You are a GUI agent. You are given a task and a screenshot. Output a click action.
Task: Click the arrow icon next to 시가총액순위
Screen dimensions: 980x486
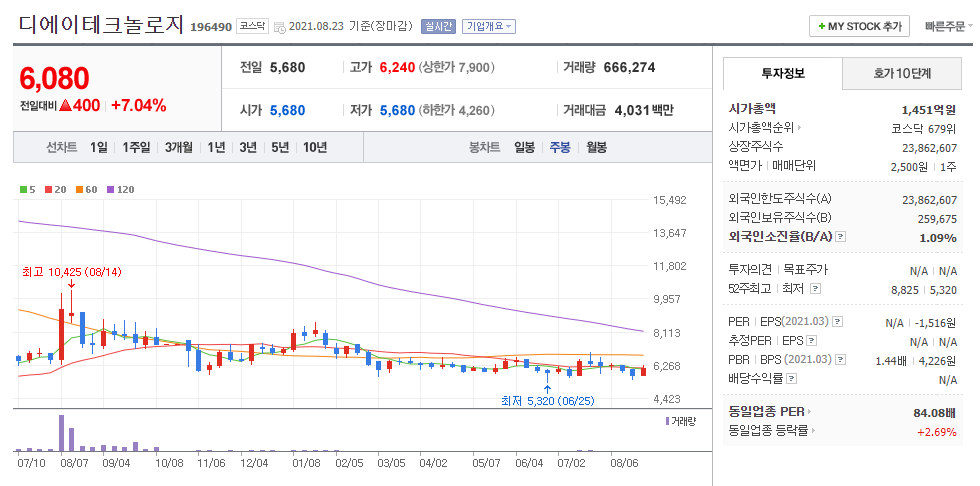[x=799, y=128]
